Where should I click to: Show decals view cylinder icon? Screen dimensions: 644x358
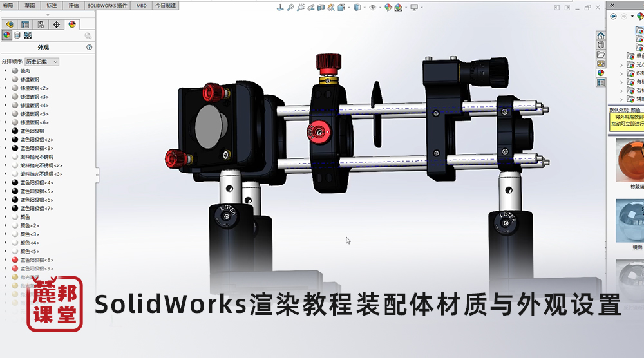coord(17,35)
